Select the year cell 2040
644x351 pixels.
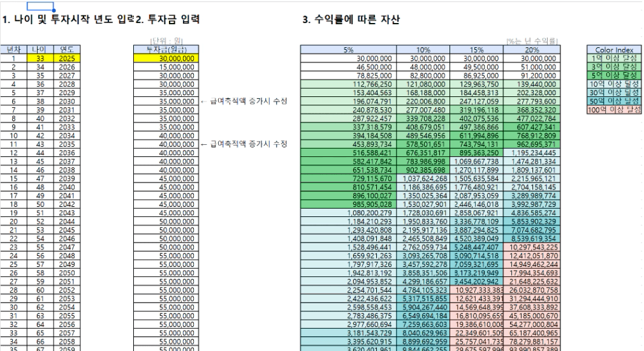(x=67, y=188)
